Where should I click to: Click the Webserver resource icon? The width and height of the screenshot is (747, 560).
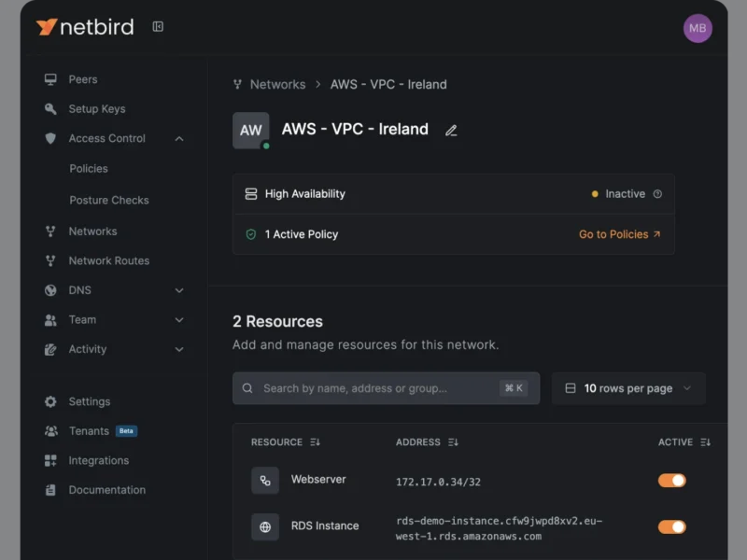(265, 481)
